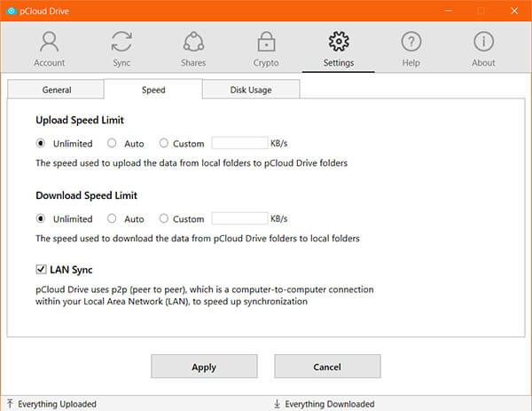Click the Upload Speed Limit heading
This screenshot has width=532, height=411.
(80, 120)
